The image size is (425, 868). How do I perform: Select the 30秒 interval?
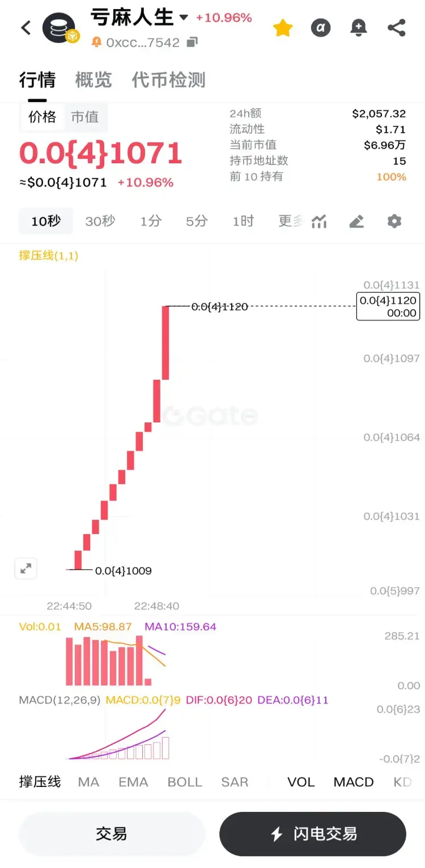tap(100, 221)
